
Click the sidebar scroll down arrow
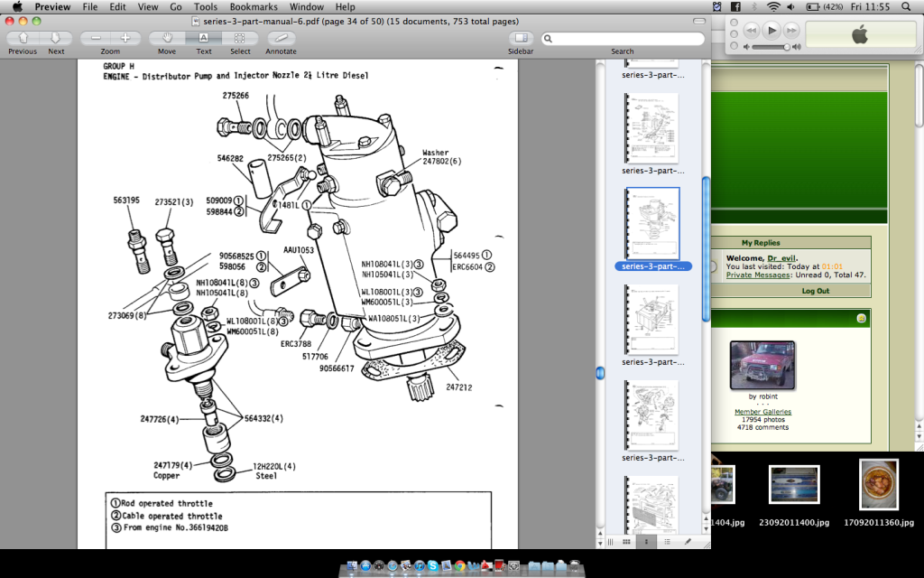click(706, 527)
